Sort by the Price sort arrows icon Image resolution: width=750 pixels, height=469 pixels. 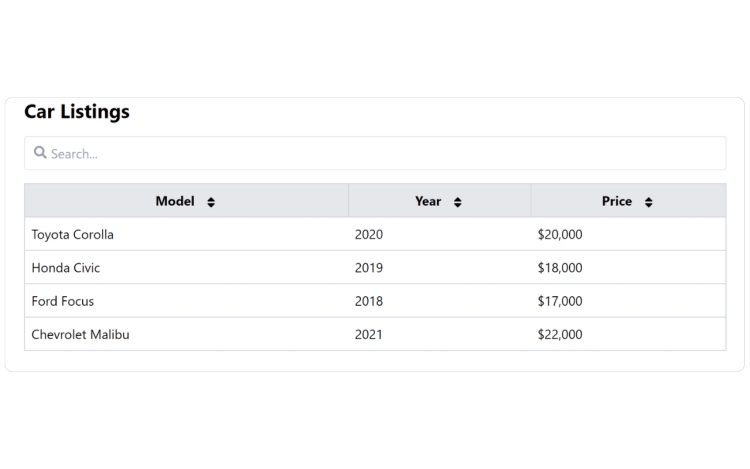point(649,202)
